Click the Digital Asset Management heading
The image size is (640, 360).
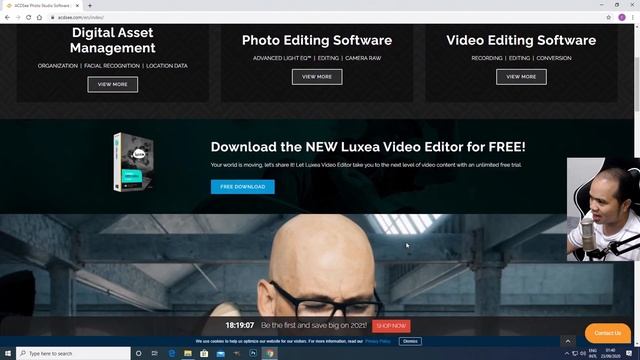[x=113, y=40]
